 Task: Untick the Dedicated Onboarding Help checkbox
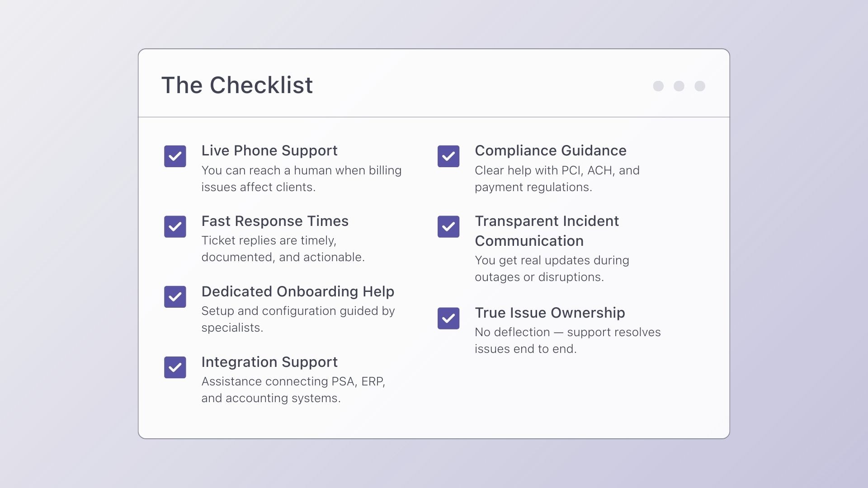pyautogui.click(x=175, y=297)
